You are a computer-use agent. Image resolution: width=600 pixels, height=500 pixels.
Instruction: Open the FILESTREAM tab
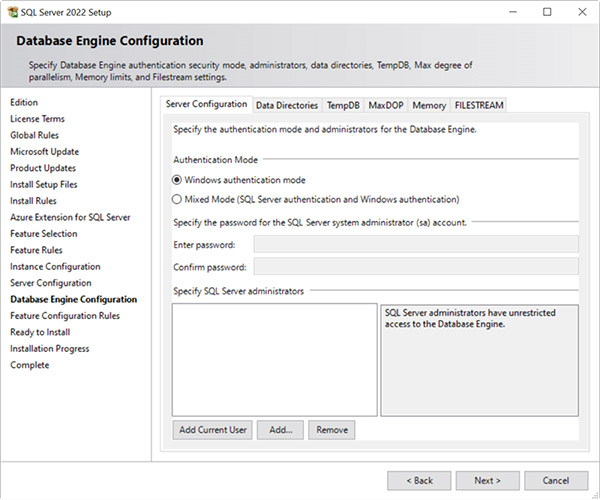click(x=479, y=105)
